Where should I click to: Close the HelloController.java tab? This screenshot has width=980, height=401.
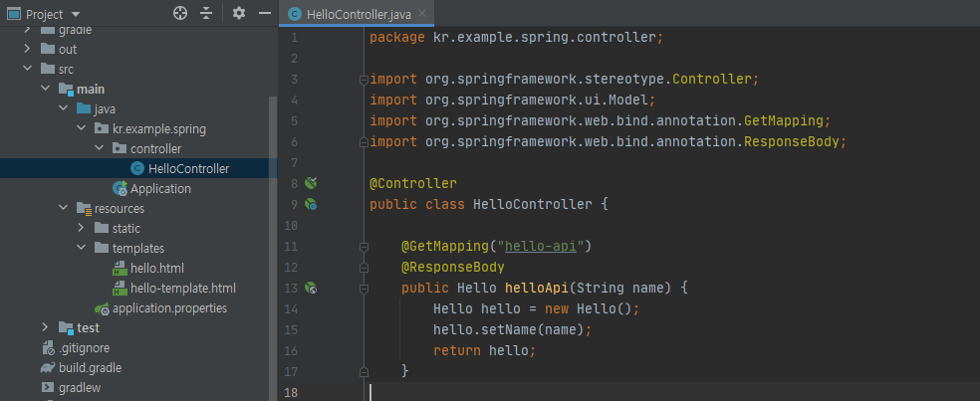423,14
